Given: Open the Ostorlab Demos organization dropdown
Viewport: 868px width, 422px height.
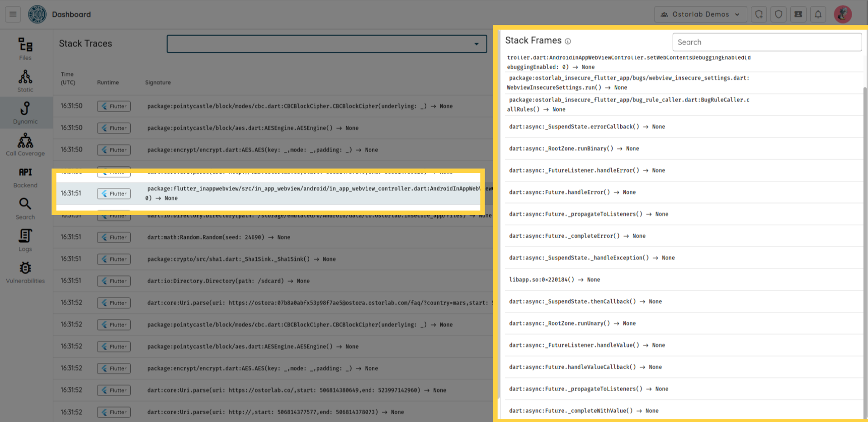Looking at the screenshot, I should (700, 14).
